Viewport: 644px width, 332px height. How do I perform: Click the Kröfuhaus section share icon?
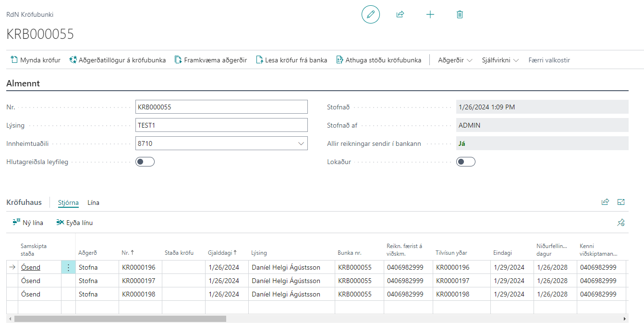click(x=605, y=202)
